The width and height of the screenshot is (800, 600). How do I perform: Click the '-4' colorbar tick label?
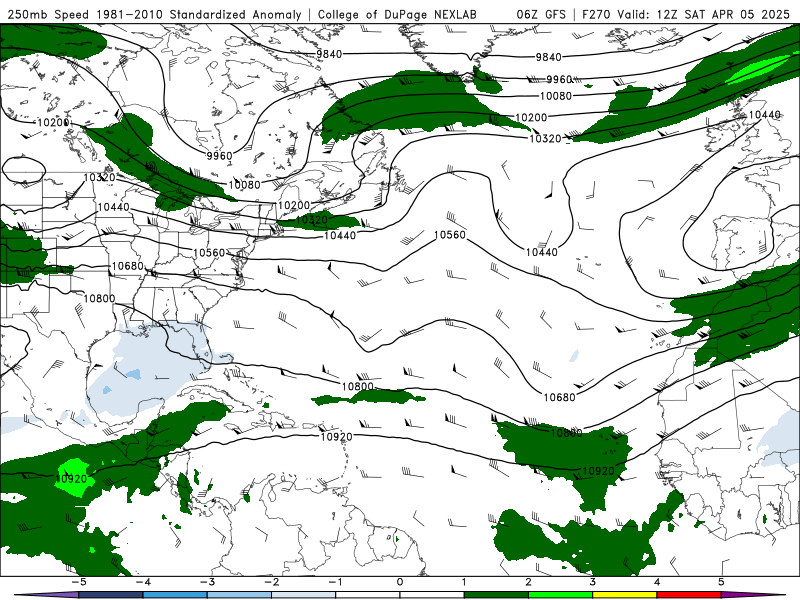click(x=143, y=582)
